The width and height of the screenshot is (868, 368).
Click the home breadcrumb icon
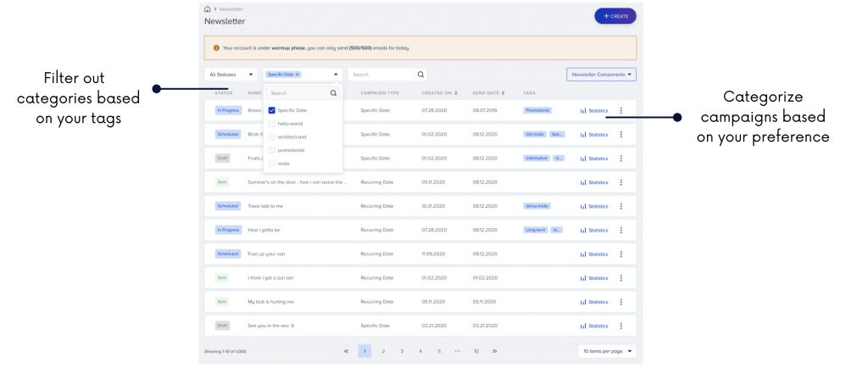(x=208, y=8)
